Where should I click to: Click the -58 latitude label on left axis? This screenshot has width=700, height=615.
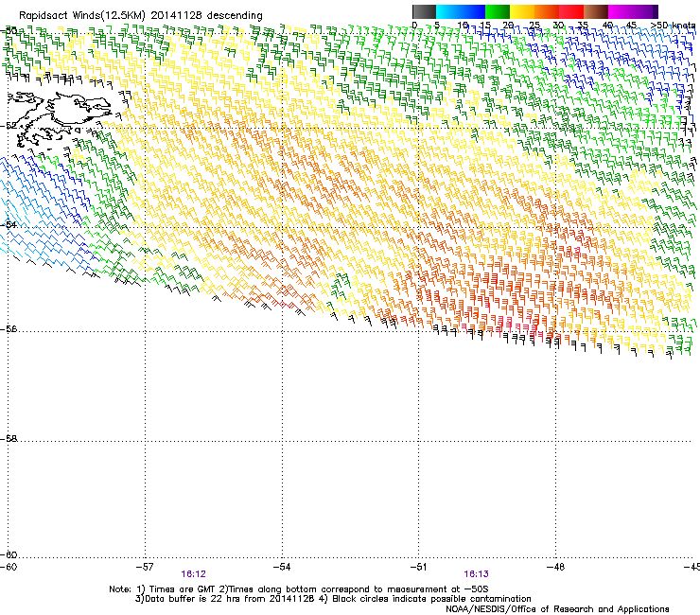[x=9, y=439]
